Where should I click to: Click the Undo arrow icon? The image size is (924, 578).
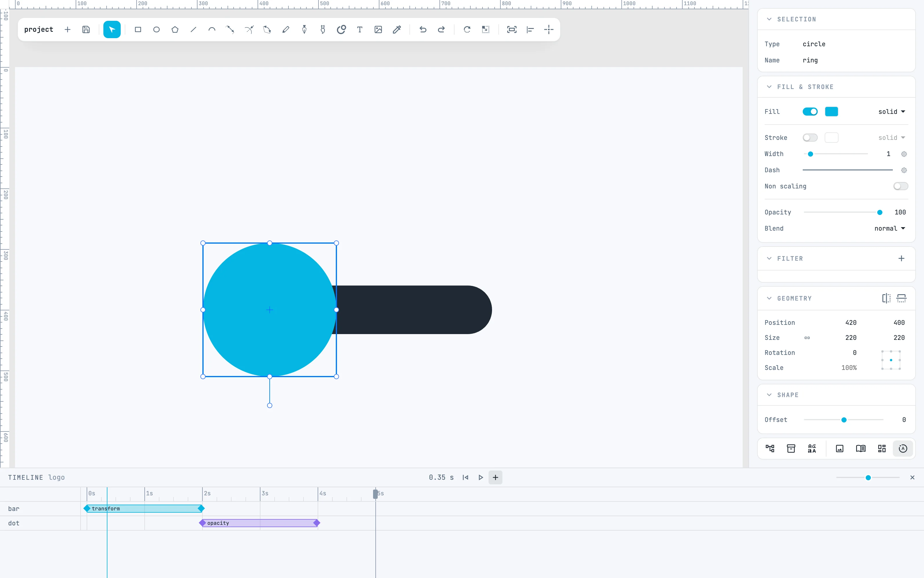[x=423, y=29]
